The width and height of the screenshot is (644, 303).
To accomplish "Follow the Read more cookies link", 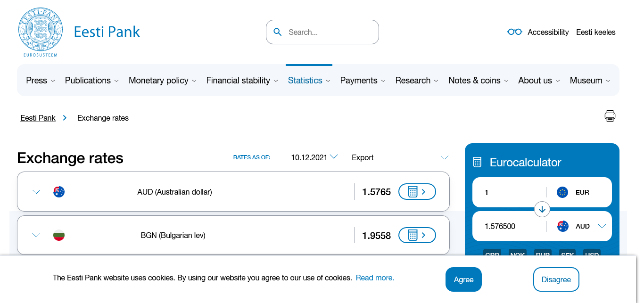I will pyautogui.click(x=375, y=278).
